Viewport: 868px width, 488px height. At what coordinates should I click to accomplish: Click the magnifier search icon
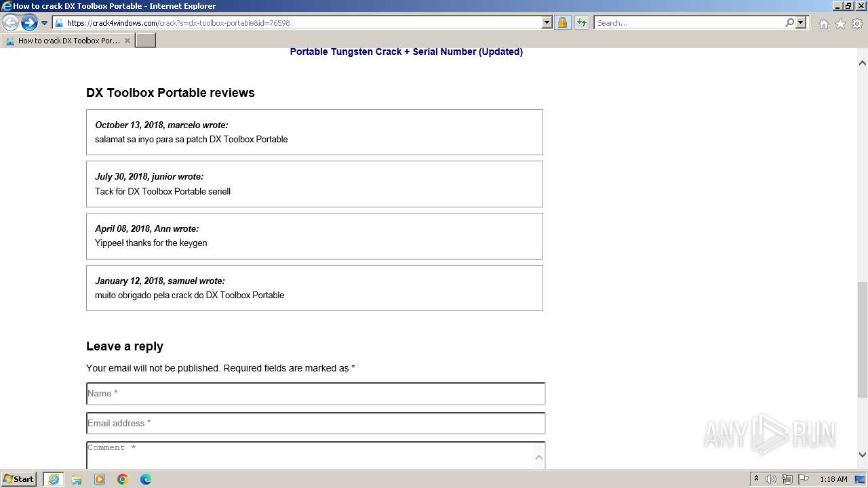coord(789,23)
